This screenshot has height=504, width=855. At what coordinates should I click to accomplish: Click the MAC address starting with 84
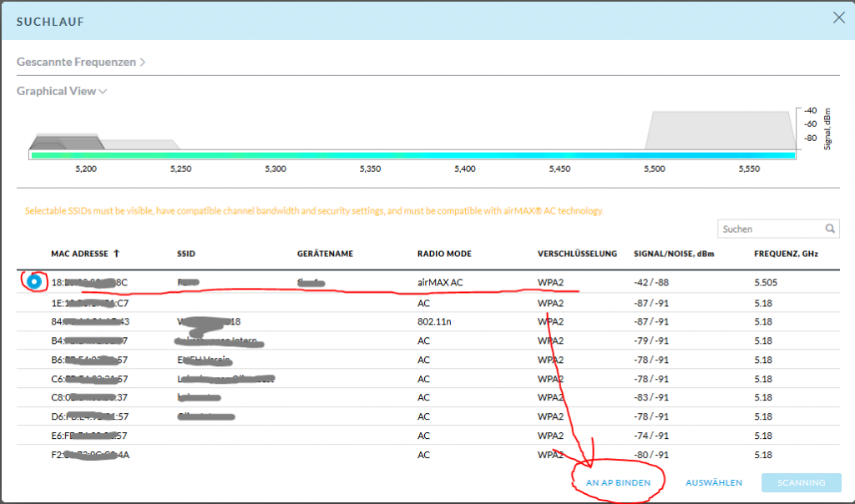(90, 321)
